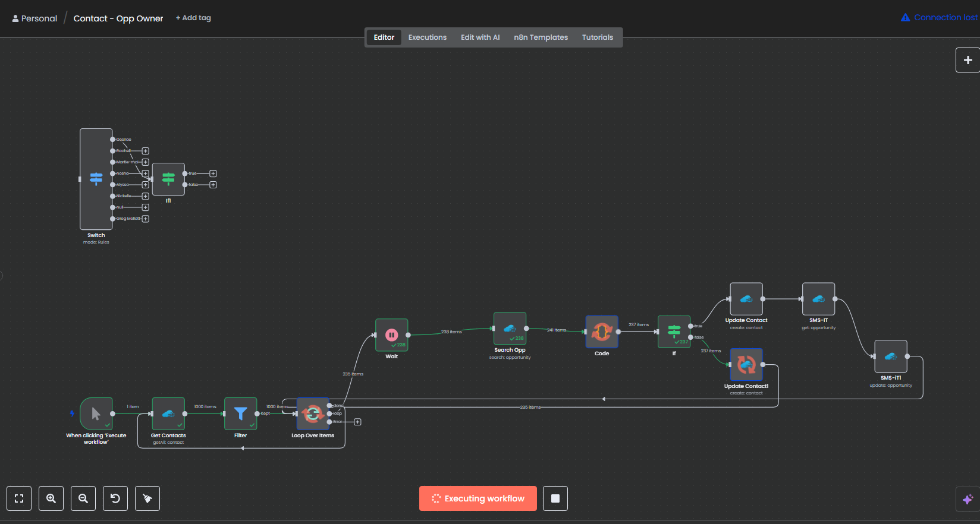This screenshot has height=524, width=980.
Task: Open the Search Opp Salesforce node
Action: coord(510,329)
